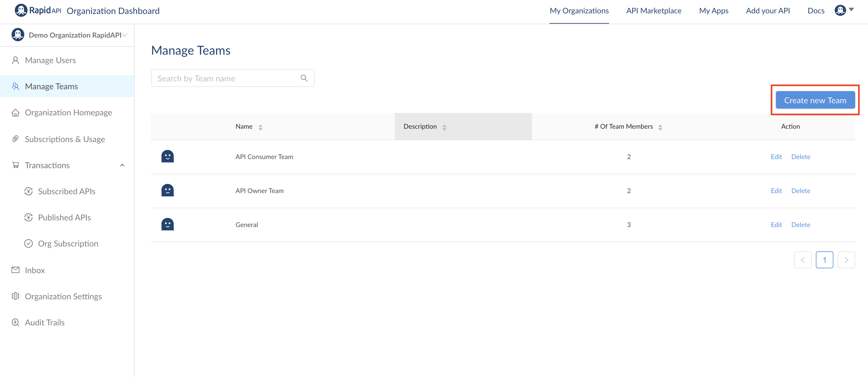Go to API Marketplace tab
Screen dimensions: 868x377
coord(653,10)
